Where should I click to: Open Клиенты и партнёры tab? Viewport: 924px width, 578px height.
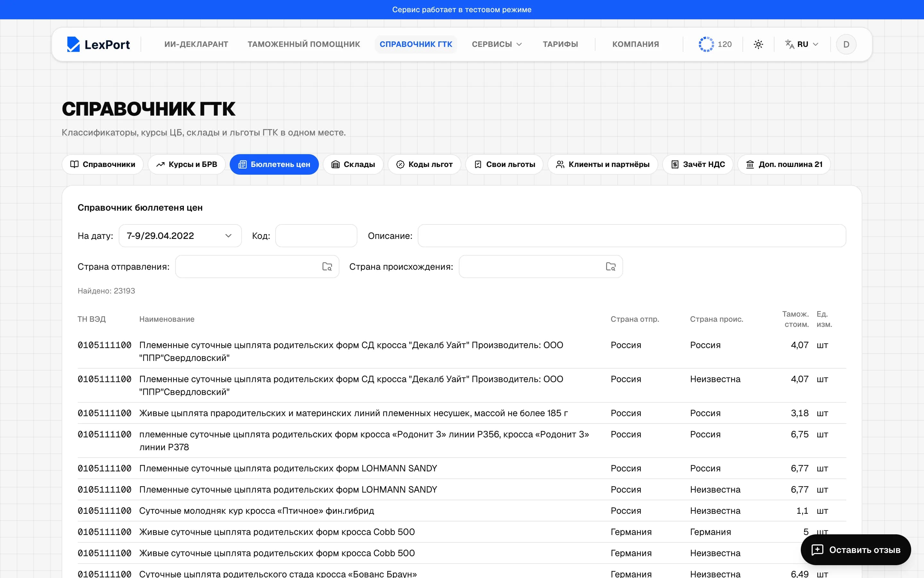tap(603, 164)
